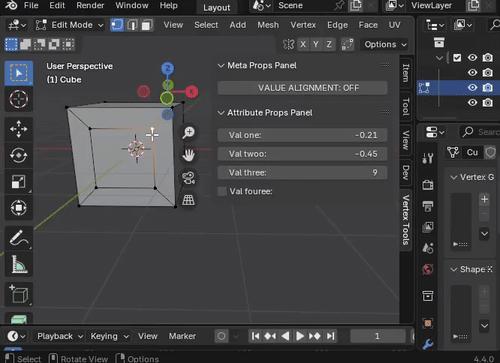Click the pan hand viewport icon
This screenshot has width=500, height=363.
pos(189,155)
